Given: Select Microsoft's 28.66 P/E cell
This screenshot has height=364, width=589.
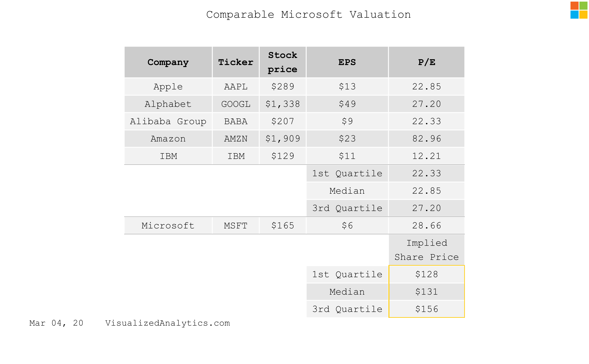Looking at the screenshot, I should pyautogui.click(x=427, y=226).
